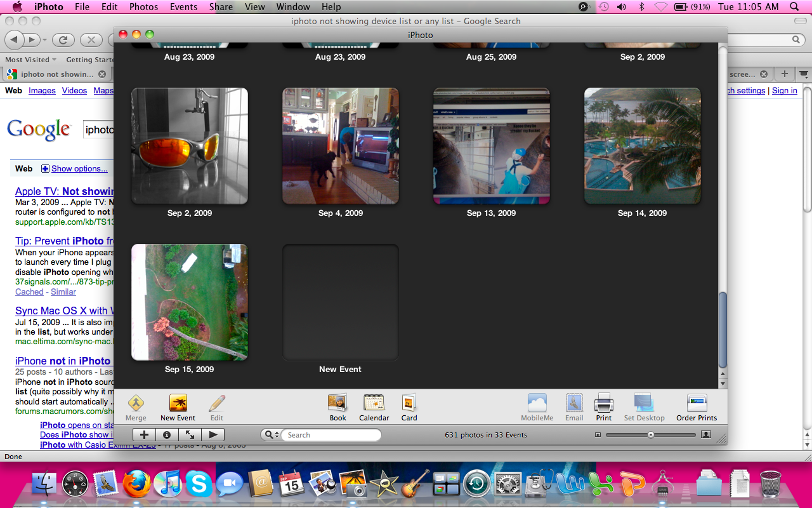Viewport: 812px width, 508px height.
Task: Click the large thumbnail size icon
Action: tap(706, 435)
